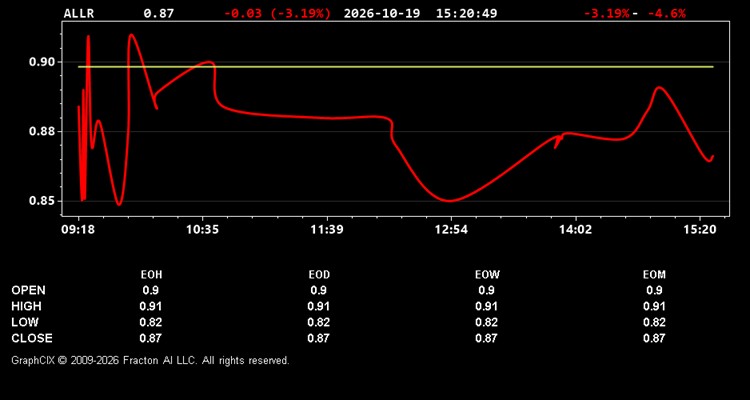
Task: Click the 10:35 time axis label
Action: [202, 230]
